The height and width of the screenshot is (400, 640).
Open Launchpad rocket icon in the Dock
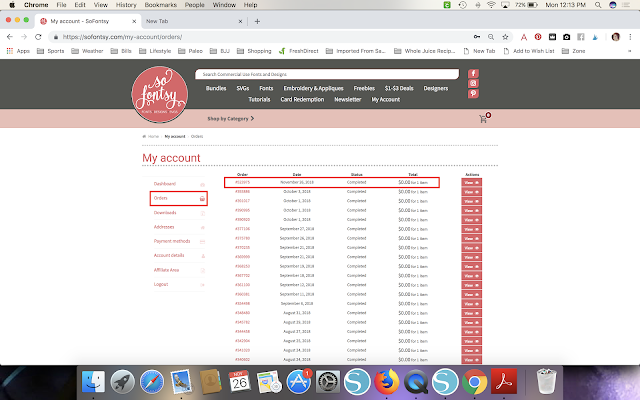(122, 382)
